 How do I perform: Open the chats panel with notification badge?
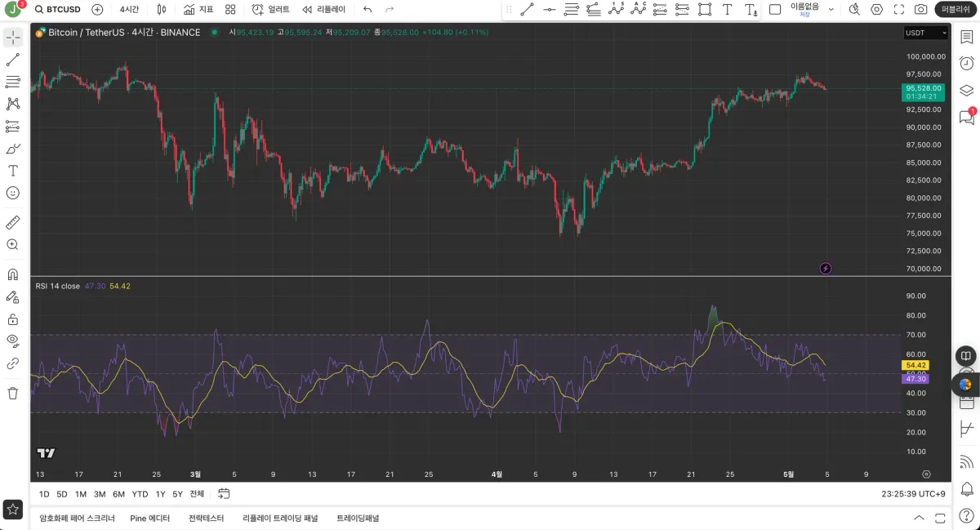point(966,117)
